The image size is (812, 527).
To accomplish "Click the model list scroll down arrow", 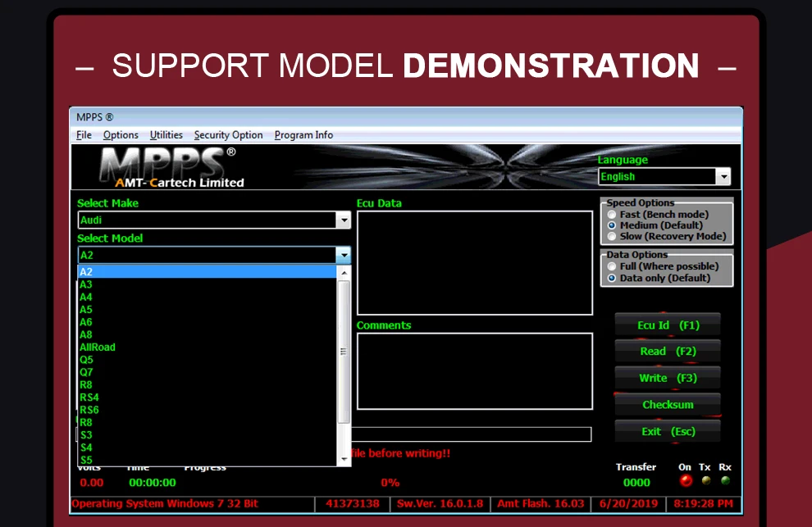I will point(344,459).
